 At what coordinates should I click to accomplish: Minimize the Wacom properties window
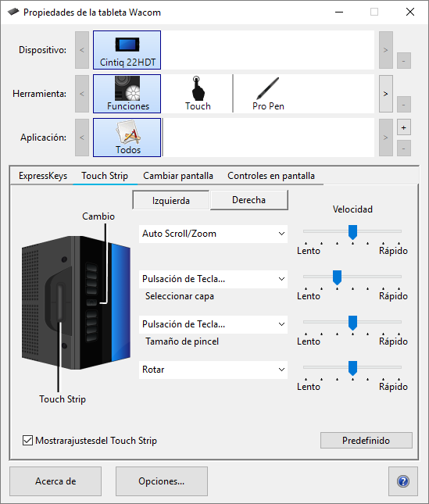pyautogui.click(x=339, y=13)
